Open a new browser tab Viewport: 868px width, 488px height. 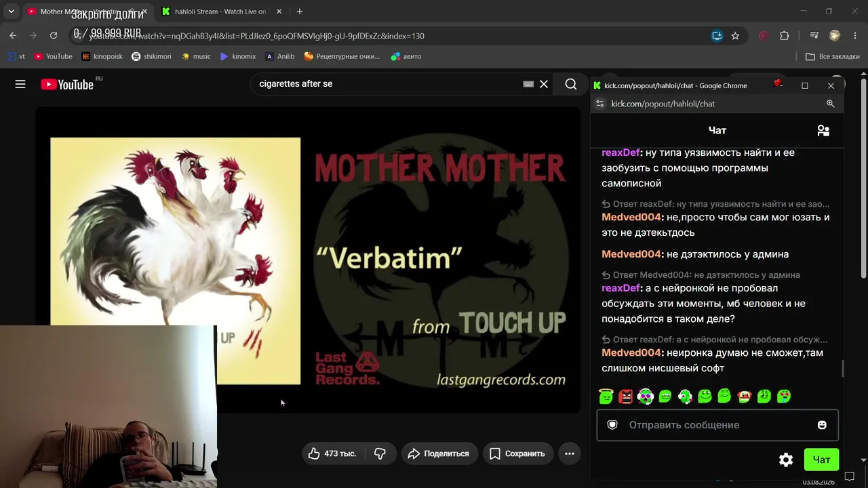[300, 12]
